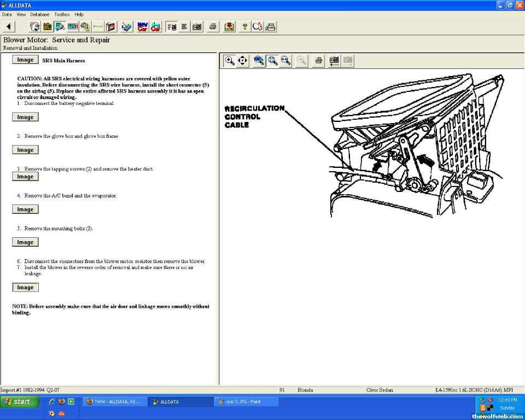Click Image button beside SRS Main Harness

(25, 60)
